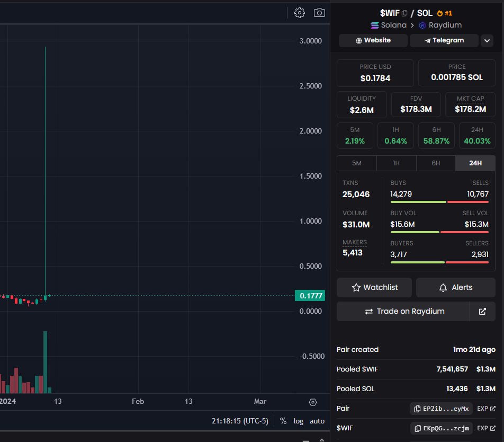Click FDV value $178.3M
The height and width of the screenshot is (442, 504).
(416, 109)
